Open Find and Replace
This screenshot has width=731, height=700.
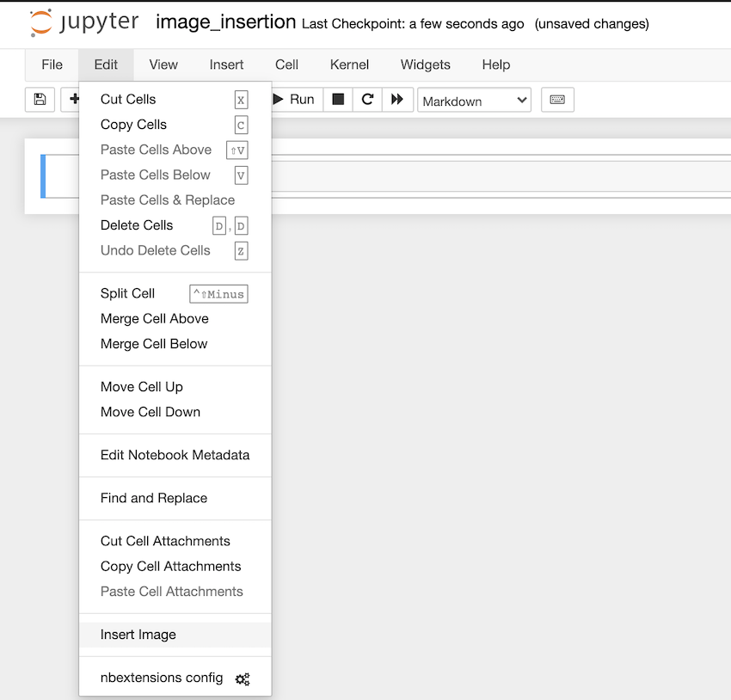click(175, 498)
